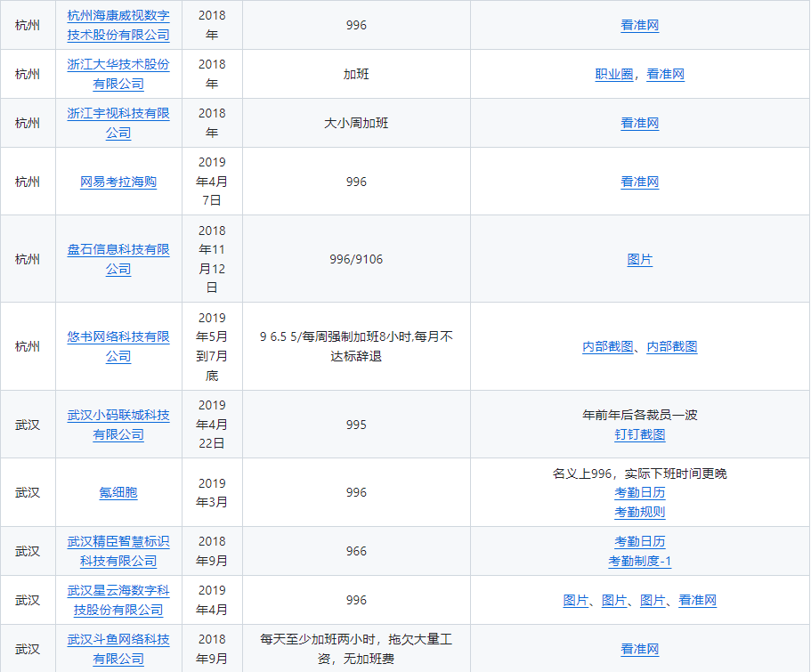Viewport: 811px width, 672px height.
Task: Open 考勤日历 link in the 氪细胞 row
Action: pyautogui.click(x=640, y=492)
